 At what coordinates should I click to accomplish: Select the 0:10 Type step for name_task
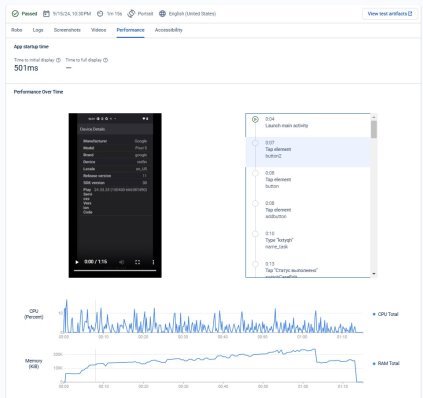(308, 240)
